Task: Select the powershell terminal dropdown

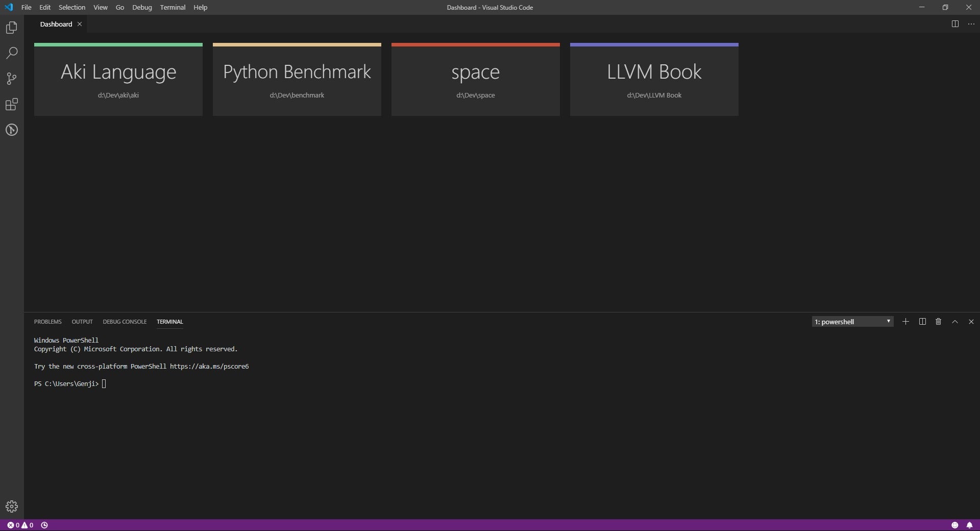Action: coord(852,322)
